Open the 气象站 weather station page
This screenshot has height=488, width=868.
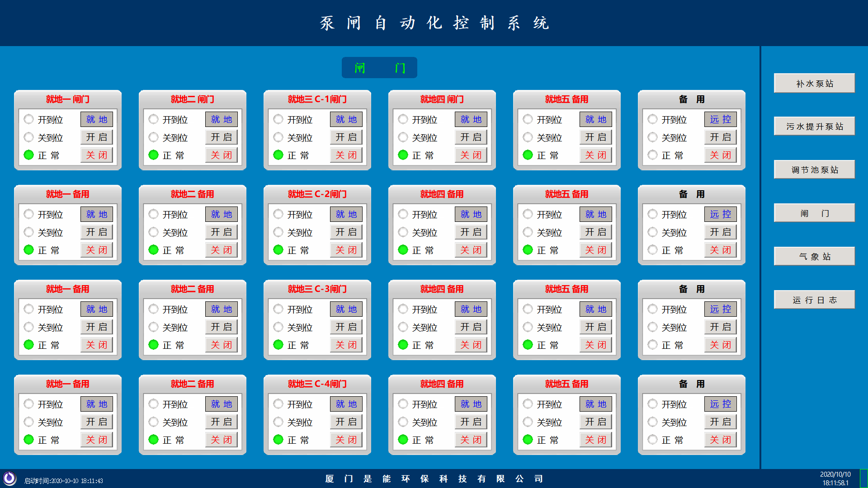(814, 256)
